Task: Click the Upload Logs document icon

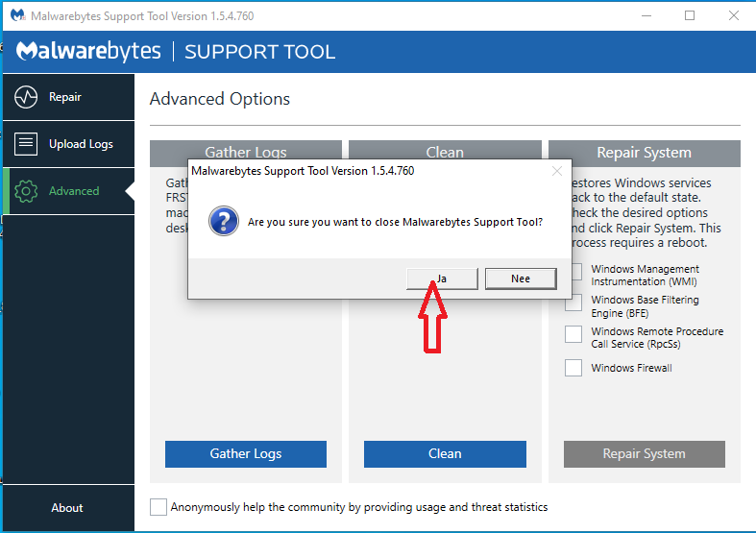Action: 26,144
